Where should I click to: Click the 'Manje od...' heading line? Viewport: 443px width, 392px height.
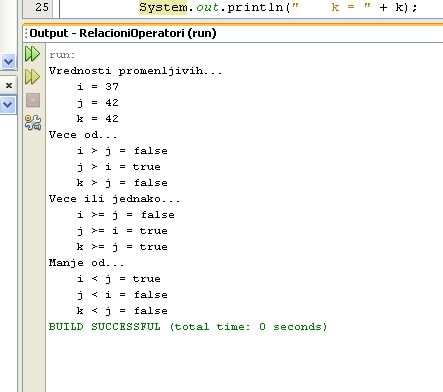pyautogui.click(x=86, y=263)
